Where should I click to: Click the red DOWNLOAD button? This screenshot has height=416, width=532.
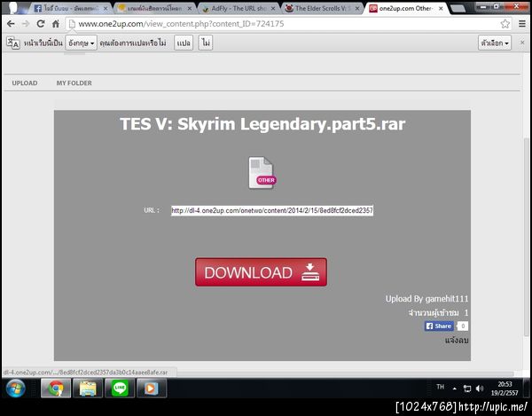(x=261, y=272)
